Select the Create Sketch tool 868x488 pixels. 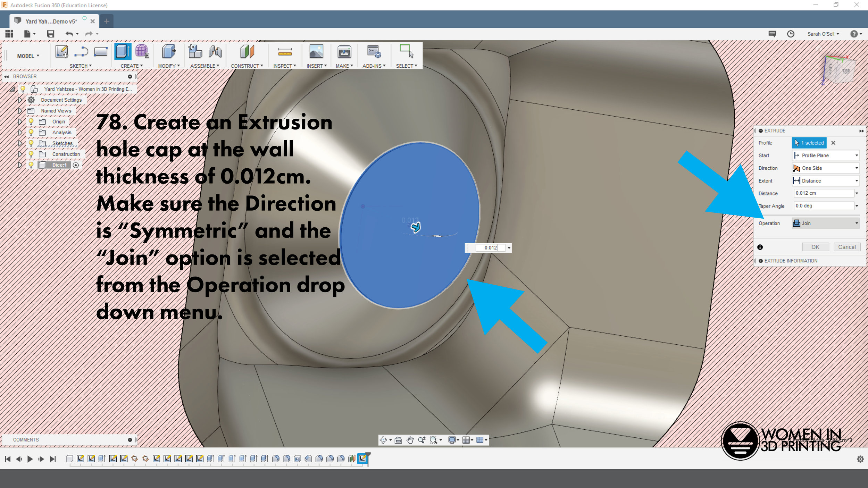[x=62, y=52]
